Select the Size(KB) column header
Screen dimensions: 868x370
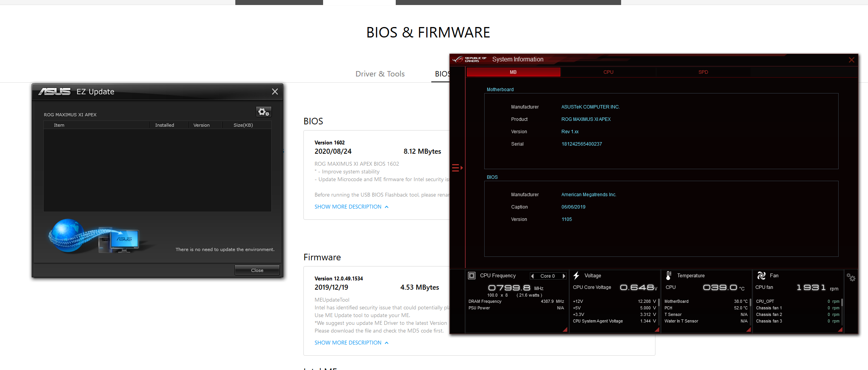click(x=243, y=125)
